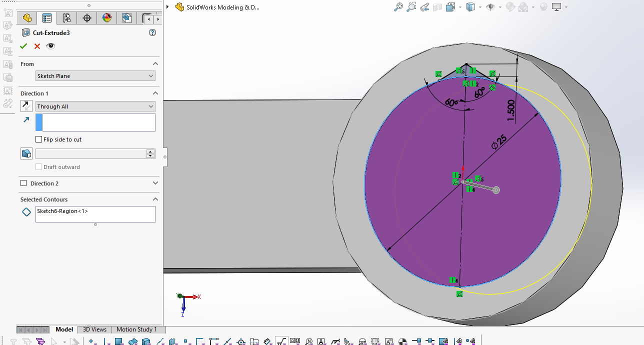Open help for Cut-Extrude3
Viewport: 644px width, 345px height.
152,33
